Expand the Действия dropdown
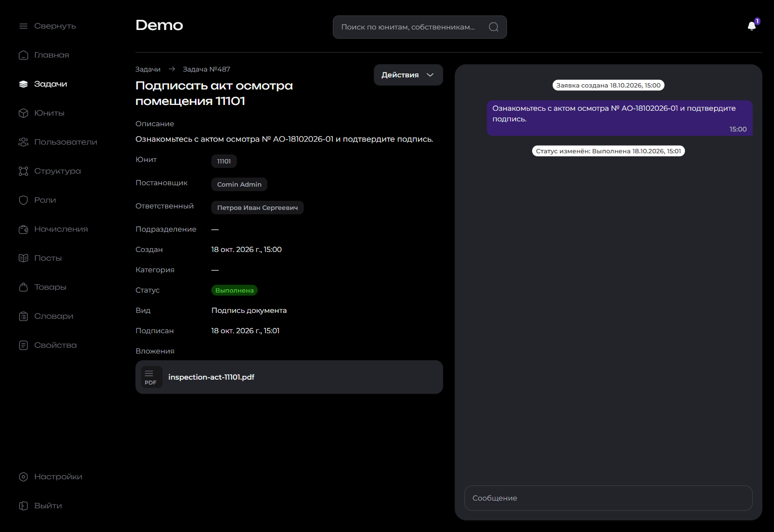The width and height of the screenshot is (774, 532). [408, 75]
